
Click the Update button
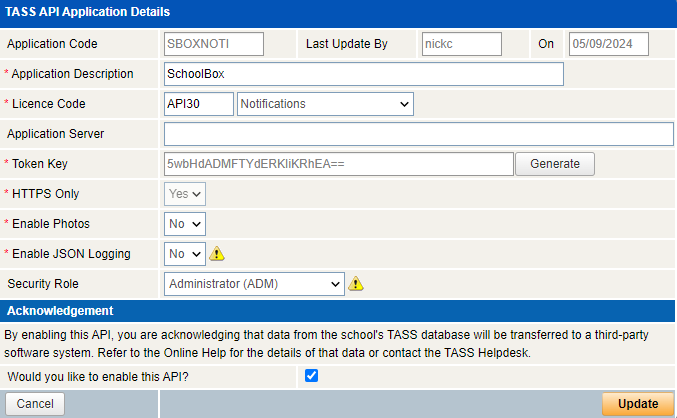(x=637, y=404)
